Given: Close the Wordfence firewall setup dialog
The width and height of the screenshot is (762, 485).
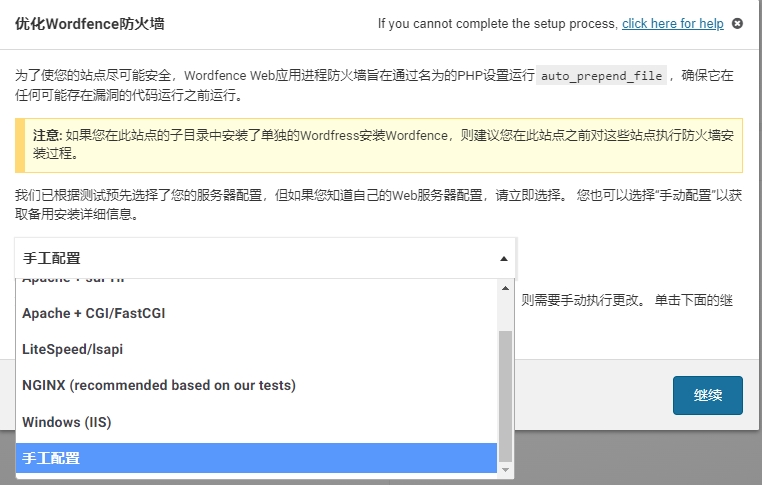Looking at the screenshot, I should (x=737, y=23).
